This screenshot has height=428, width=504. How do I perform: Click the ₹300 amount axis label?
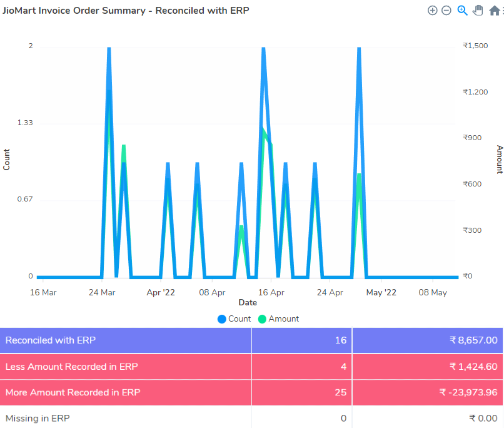click(x=472, y=230)
